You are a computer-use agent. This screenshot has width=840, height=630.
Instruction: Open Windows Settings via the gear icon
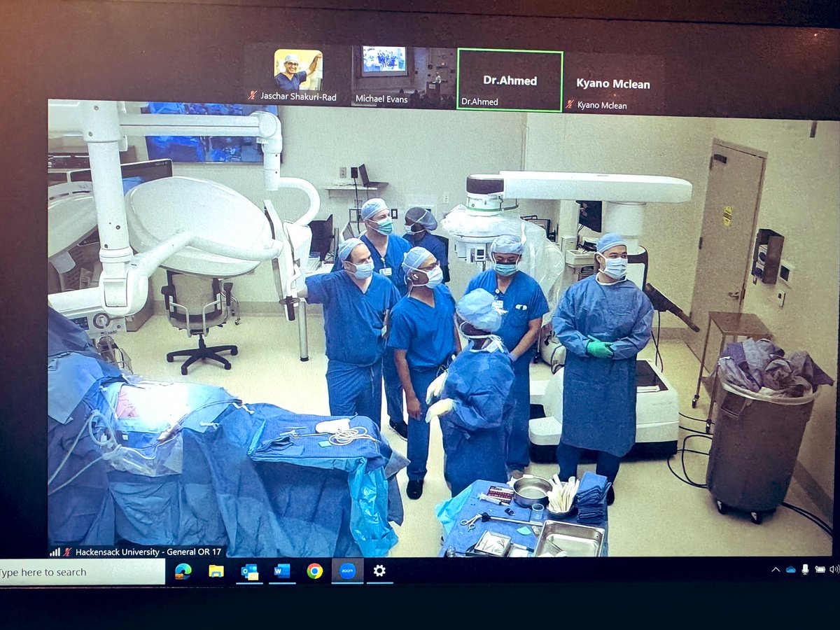coord(379,572)
